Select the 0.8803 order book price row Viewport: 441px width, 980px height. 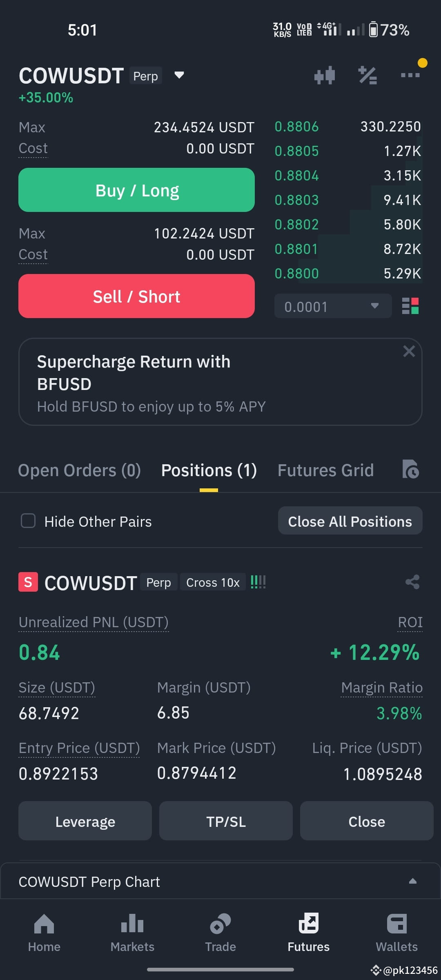click(x=348, y=200)
